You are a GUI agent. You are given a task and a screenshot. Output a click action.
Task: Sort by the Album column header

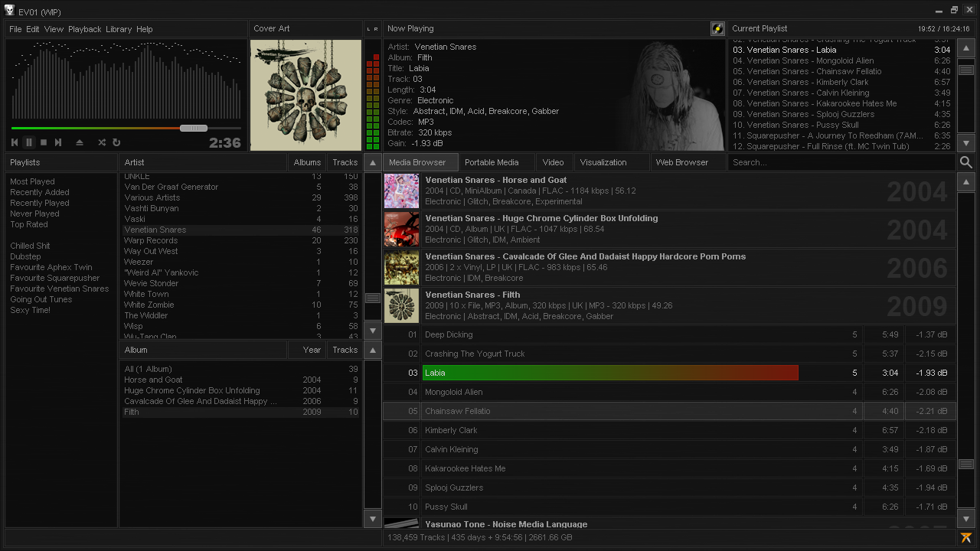pyautogui.click(x=203, y=350)
